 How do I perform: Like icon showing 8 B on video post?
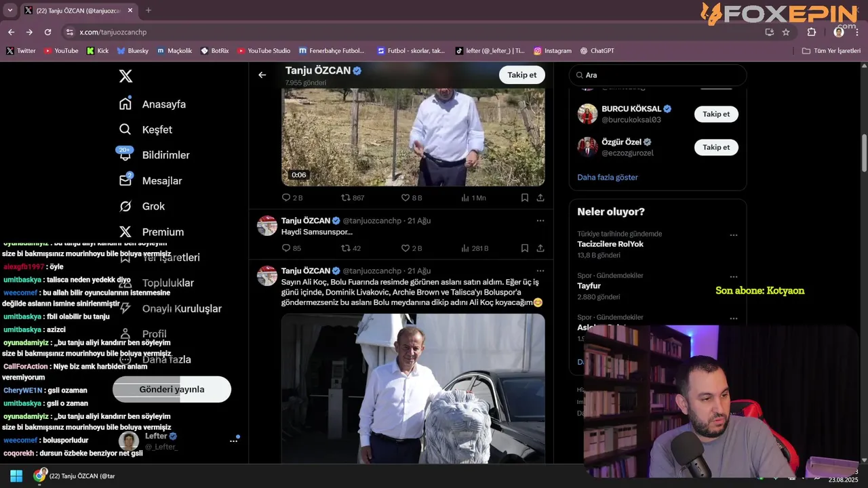(406, 198)
